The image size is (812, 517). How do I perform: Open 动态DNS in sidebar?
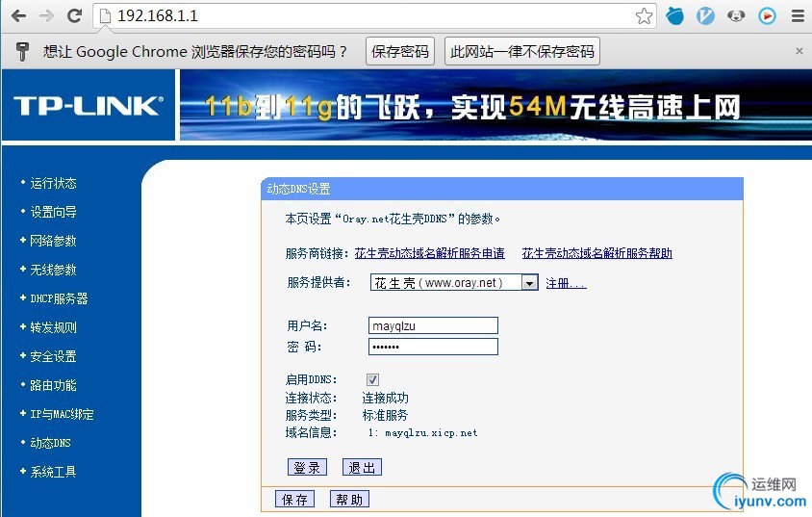point(50,443)
